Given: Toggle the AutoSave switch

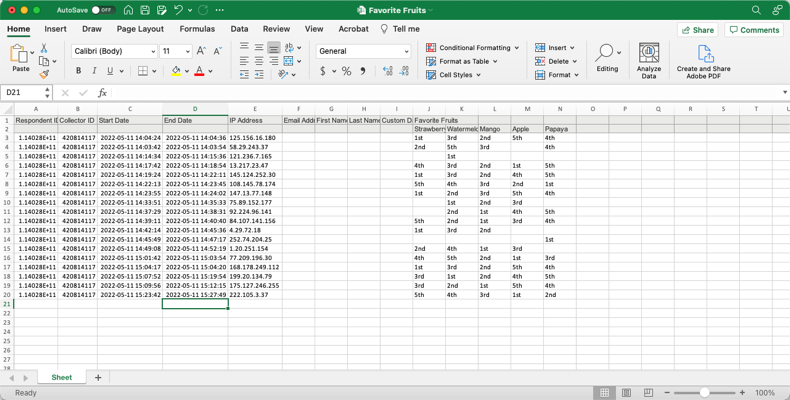Looking at the screenshot, I should click(x=102, y=10).
